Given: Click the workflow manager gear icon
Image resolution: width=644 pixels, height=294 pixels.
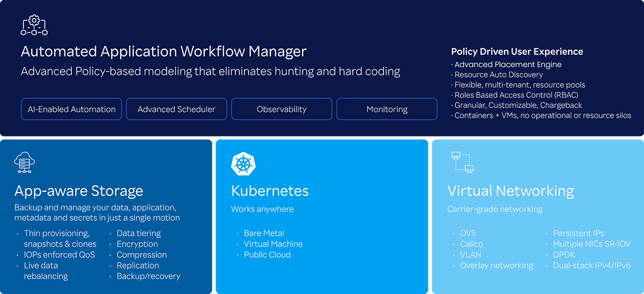Looking at the screenshot, I should click(x=34, y=25).
